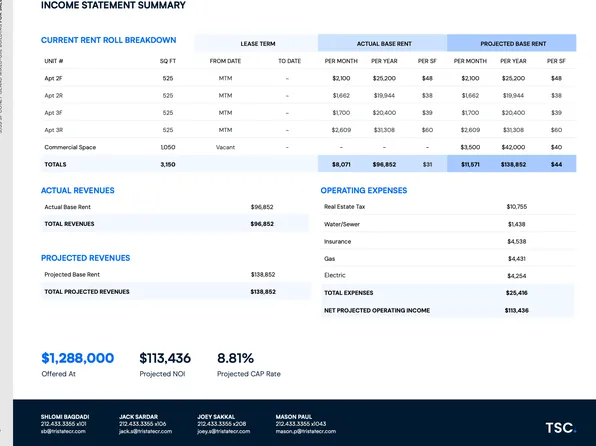Open email link jack.s@tristatecr.com
The width and height of the screenshot is (596, 446).
point(145,431)
